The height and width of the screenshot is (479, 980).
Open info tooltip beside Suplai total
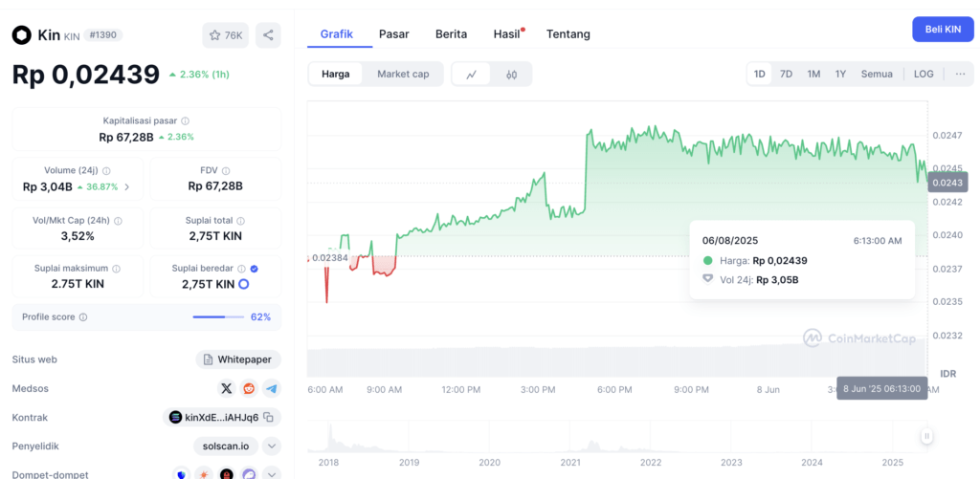240,221
